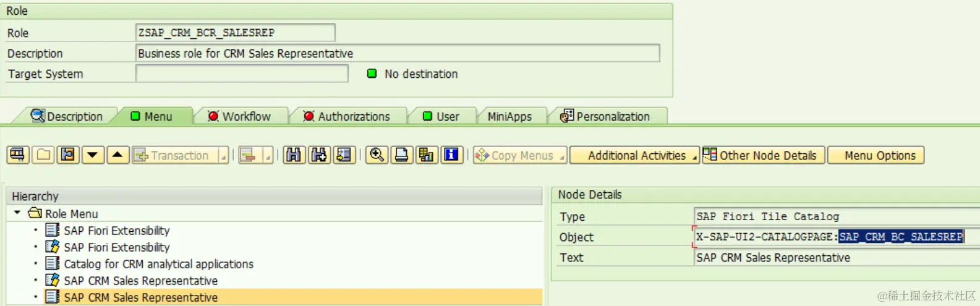Image resolution: width=980 pixels, height=306 pixels.
Task: Click the table layout icon
Action: pyautogui.click(x=426, y=155)
